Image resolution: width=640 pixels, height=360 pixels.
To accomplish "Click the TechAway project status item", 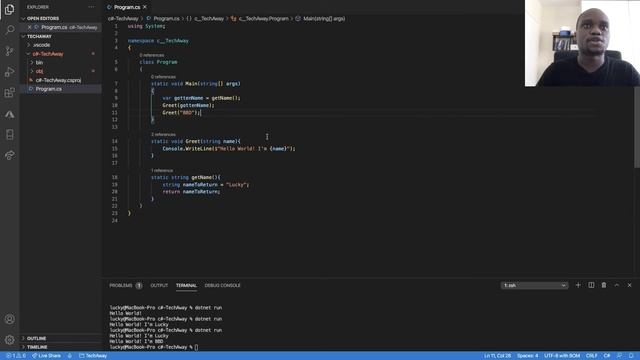I will pyautogui.click(x=93, y=356).
